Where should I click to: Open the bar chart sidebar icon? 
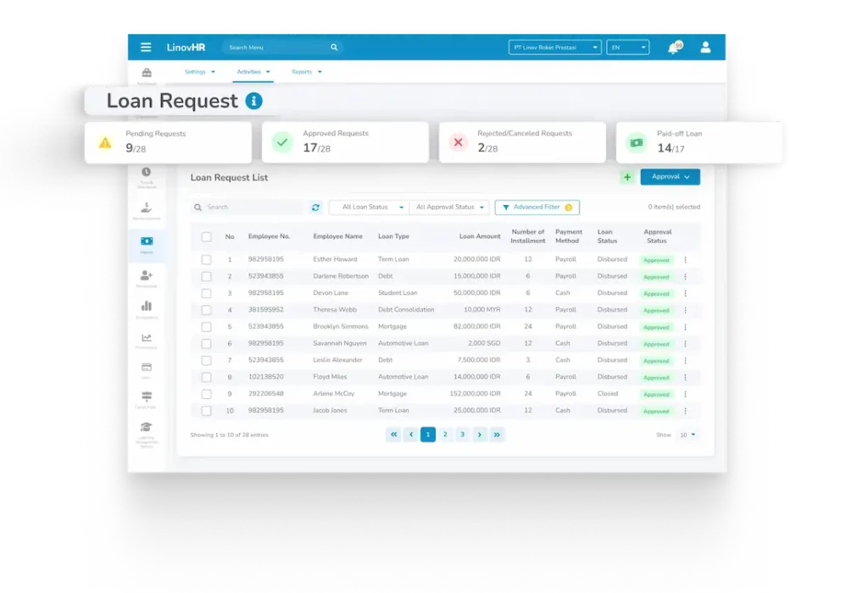click(x=146, y=306)
